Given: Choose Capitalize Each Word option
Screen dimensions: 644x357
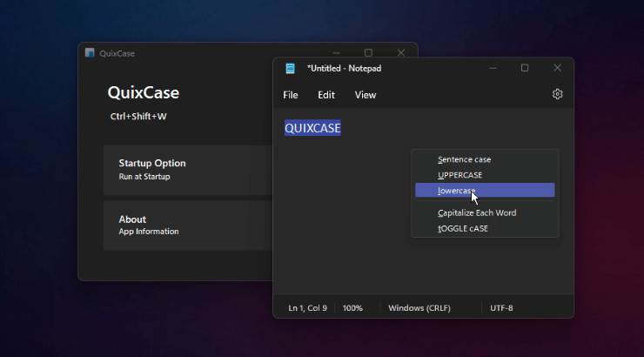Looking at the screenshot, I should point(485,212).
